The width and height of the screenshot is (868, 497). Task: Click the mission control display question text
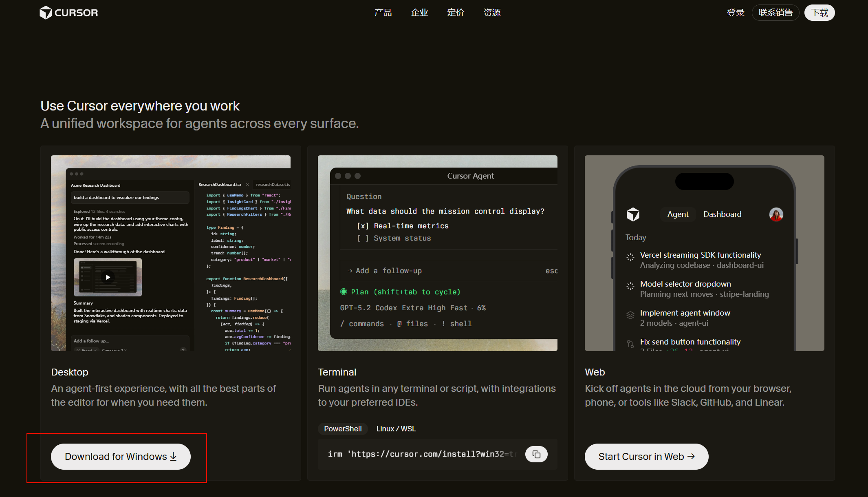click(445, 212)
